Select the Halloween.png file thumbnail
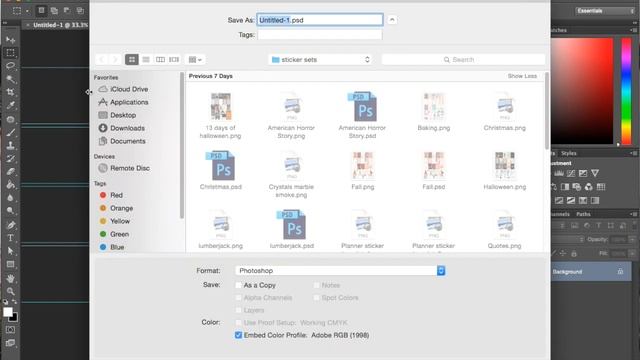This screenshot has width=640, height=360. click(504, 166)
